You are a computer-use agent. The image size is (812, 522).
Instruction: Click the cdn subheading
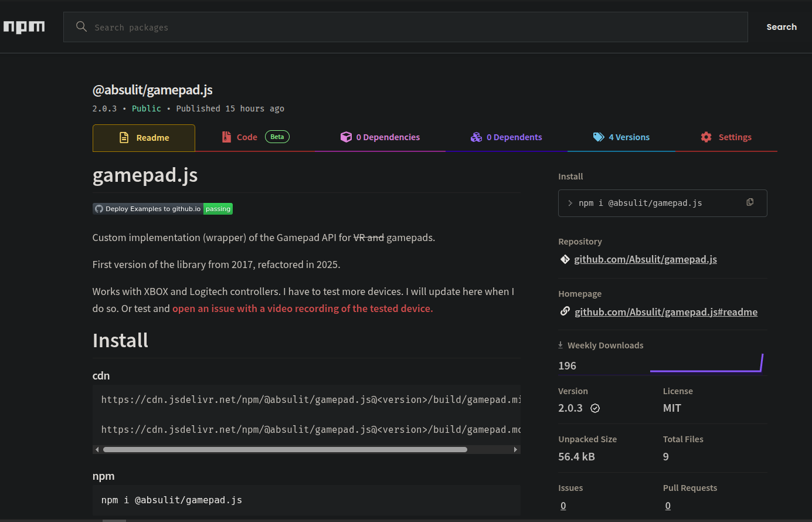(101, 376)
